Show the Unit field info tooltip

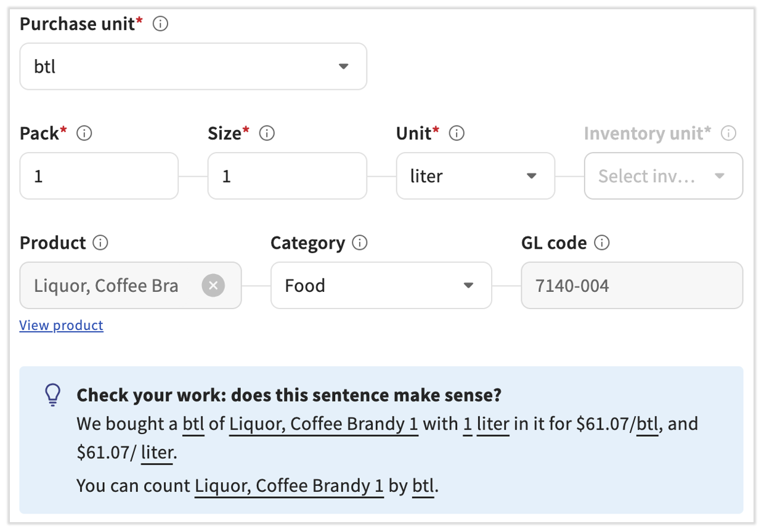(457, 133)
